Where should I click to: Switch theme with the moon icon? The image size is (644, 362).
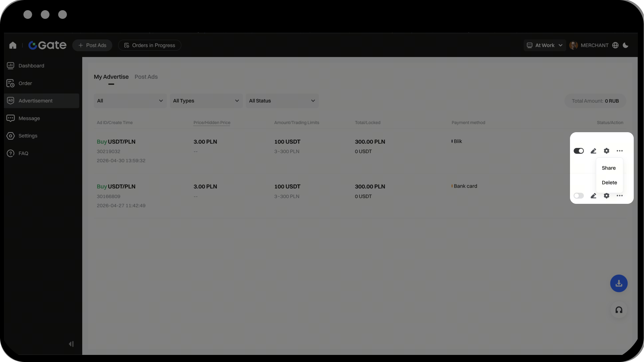(x=625, y=45)
